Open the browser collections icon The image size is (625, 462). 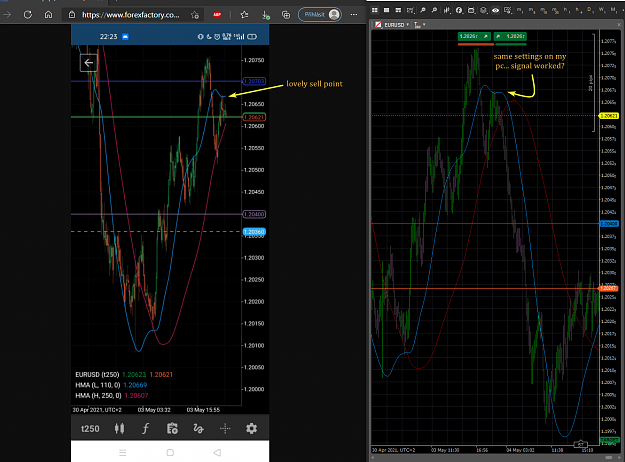(286, 15)
